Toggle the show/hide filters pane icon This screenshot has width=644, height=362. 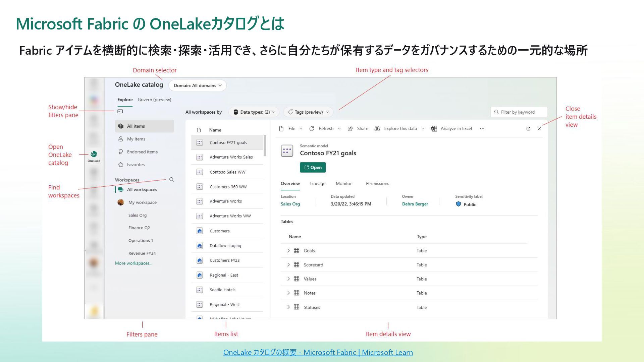(x=120, y=111)
